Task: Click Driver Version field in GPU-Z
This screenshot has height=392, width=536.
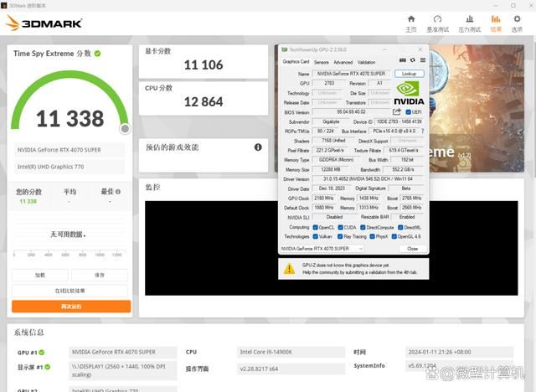Action: (368, 179)
